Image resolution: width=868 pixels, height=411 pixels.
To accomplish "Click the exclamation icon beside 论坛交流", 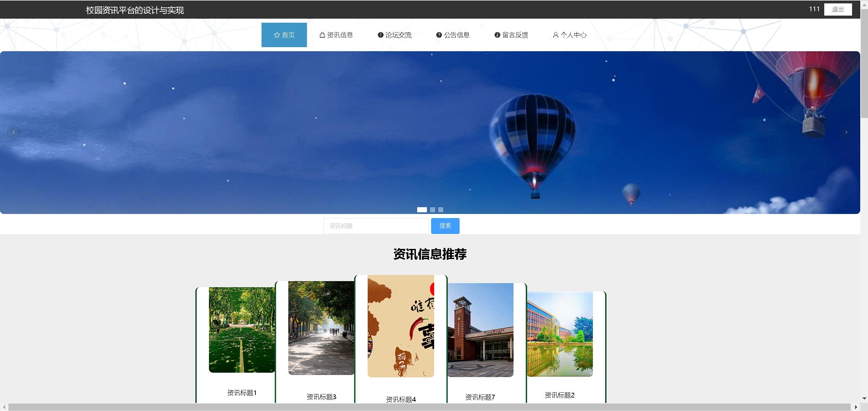I will [x=381, y=35].
